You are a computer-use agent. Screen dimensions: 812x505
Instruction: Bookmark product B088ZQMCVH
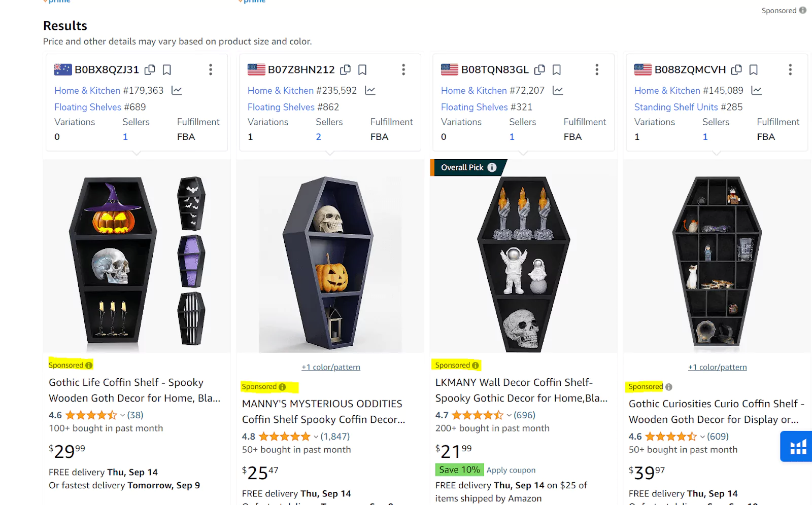[x=753, y=69]
